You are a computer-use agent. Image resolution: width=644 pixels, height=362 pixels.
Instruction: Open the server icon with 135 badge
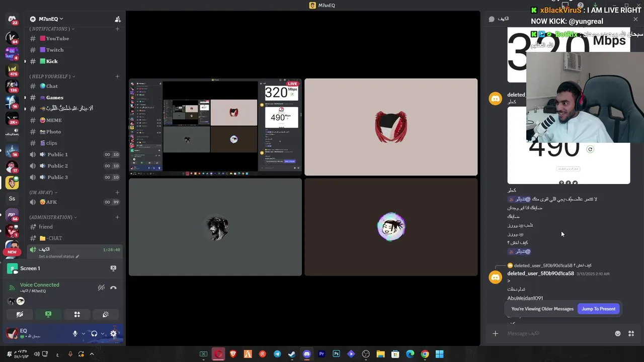(12, 85)
